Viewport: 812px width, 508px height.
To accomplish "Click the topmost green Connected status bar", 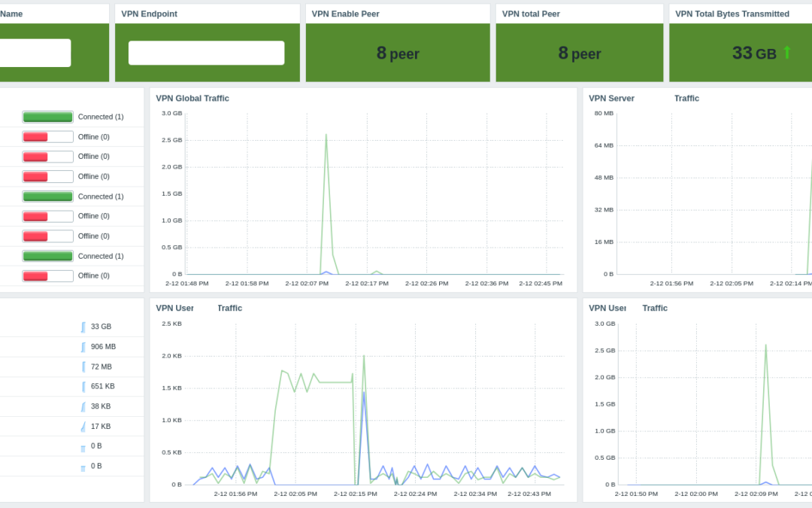I will pos(47,117).
